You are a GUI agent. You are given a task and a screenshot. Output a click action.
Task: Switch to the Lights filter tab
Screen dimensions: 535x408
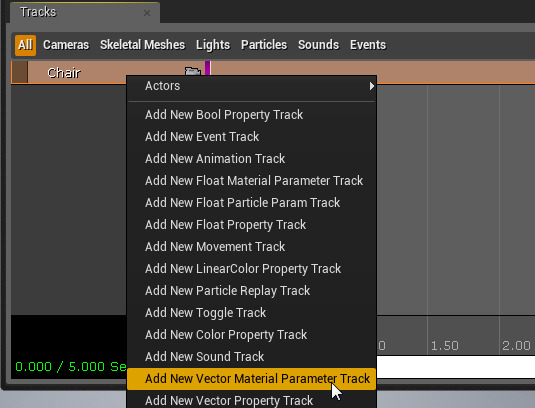tap(213, 45)
